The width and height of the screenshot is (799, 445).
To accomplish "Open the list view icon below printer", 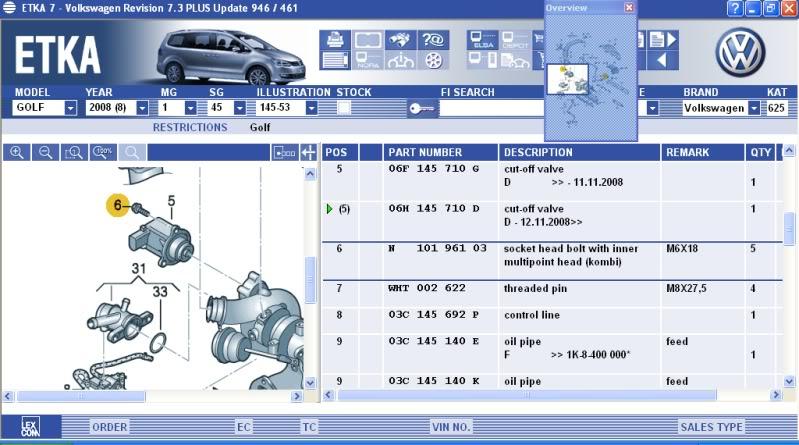I will pyautogui.click(x=335, y=60).
